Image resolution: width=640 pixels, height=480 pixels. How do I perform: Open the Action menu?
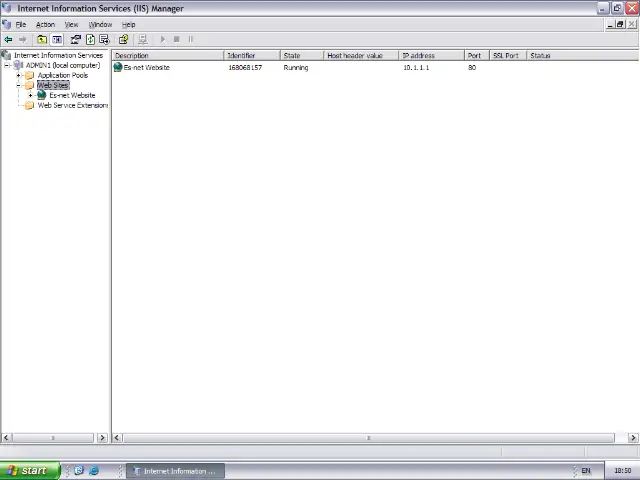[x=45, y=24]
